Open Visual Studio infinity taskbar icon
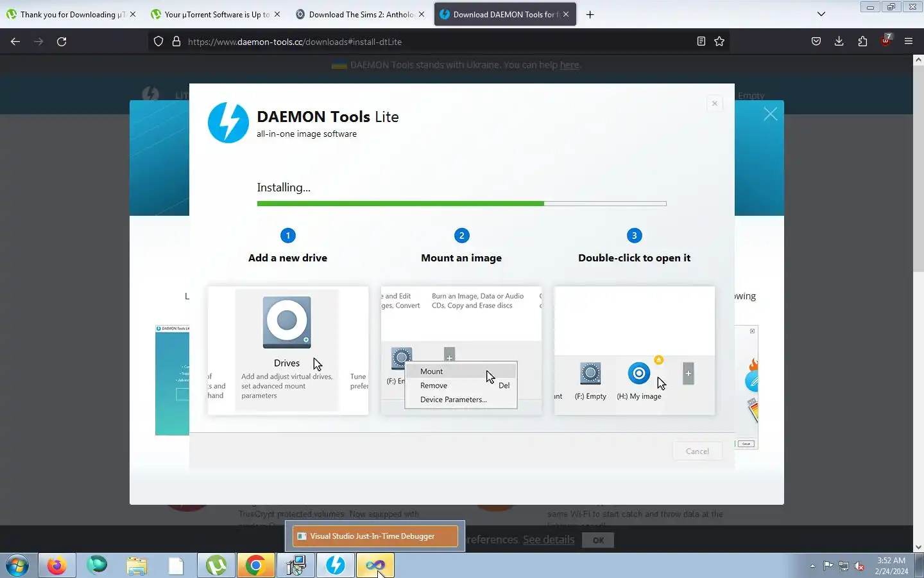924x578 pixels. coord(375,566)
